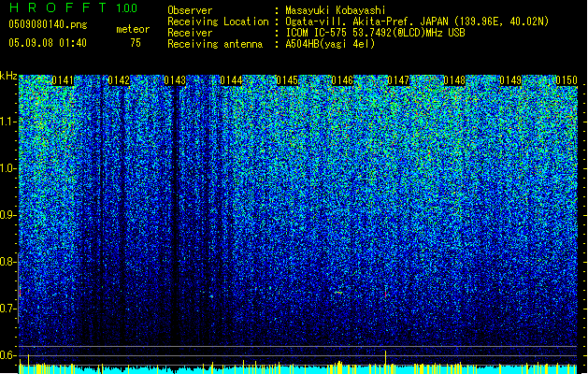The image size is (588, 374).
Task: Click the meteor count value 75
Action: (136, 43)
